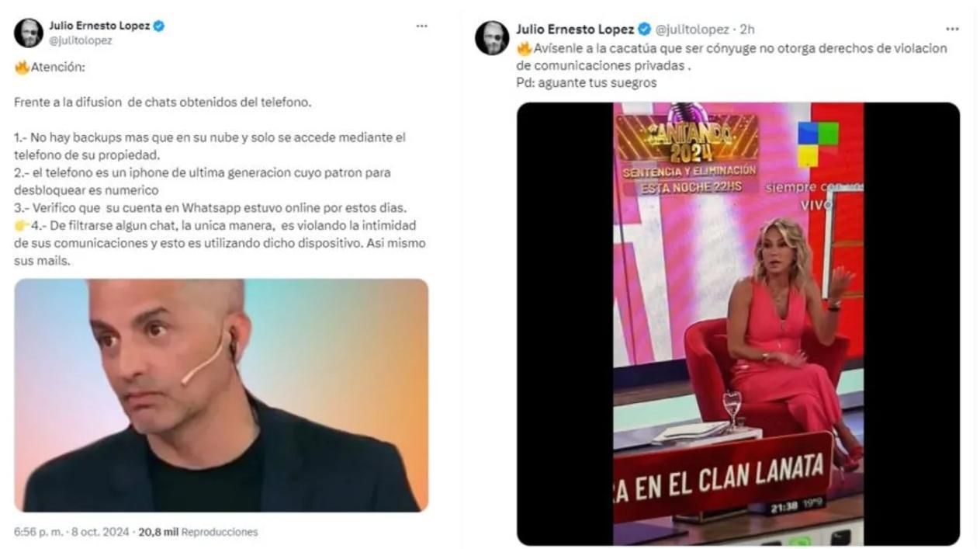Open the @julitolopez handle in right tweet
980x549 pixels.
tap(692, 30)
